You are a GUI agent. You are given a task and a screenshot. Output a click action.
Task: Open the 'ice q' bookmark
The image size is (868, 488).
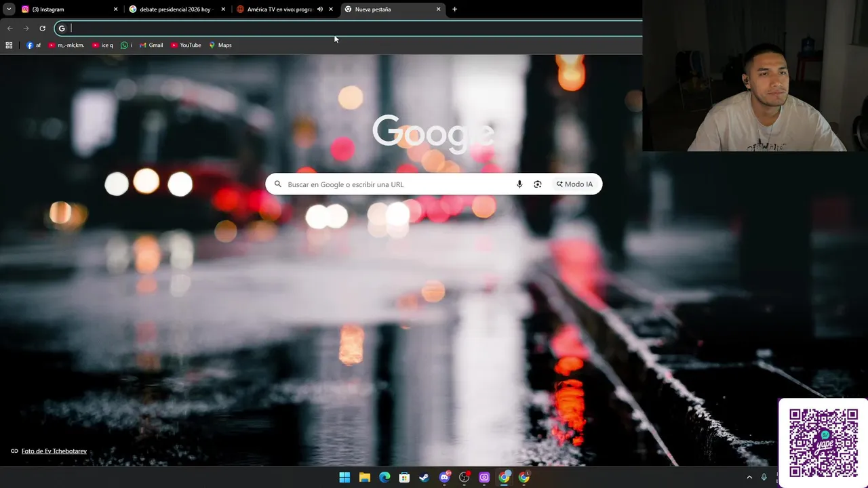pos(102,45)
